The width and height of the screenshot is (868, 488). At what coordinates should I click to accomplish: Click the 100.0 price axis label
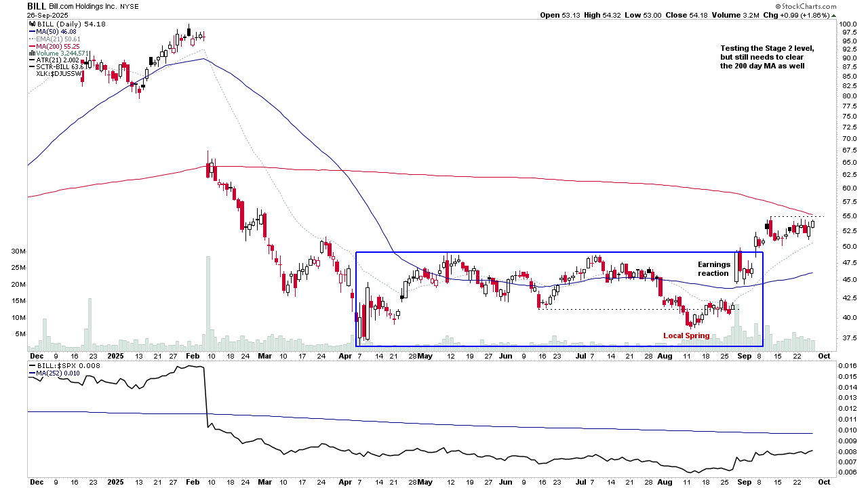point(849,24)
